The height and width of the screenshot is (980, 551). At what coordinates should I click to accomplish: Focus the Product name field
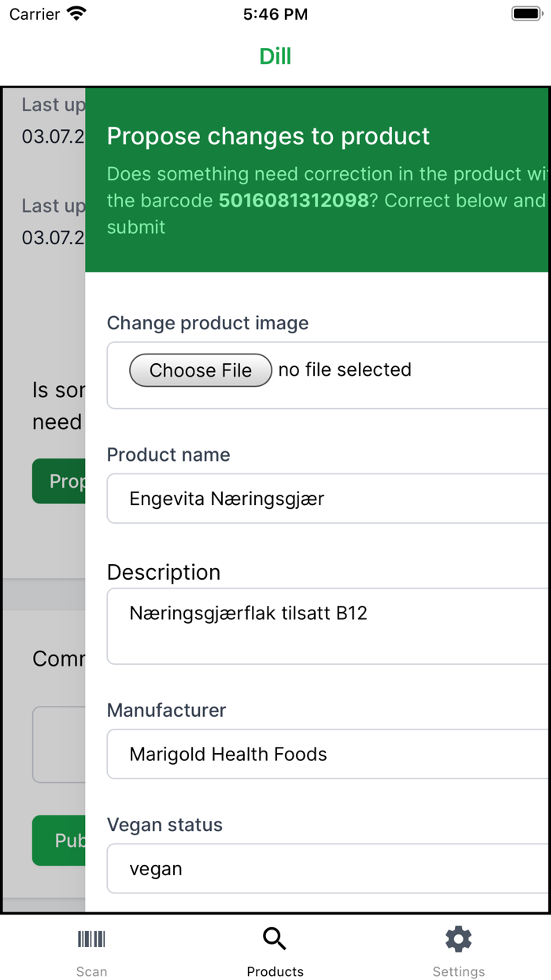327,499
